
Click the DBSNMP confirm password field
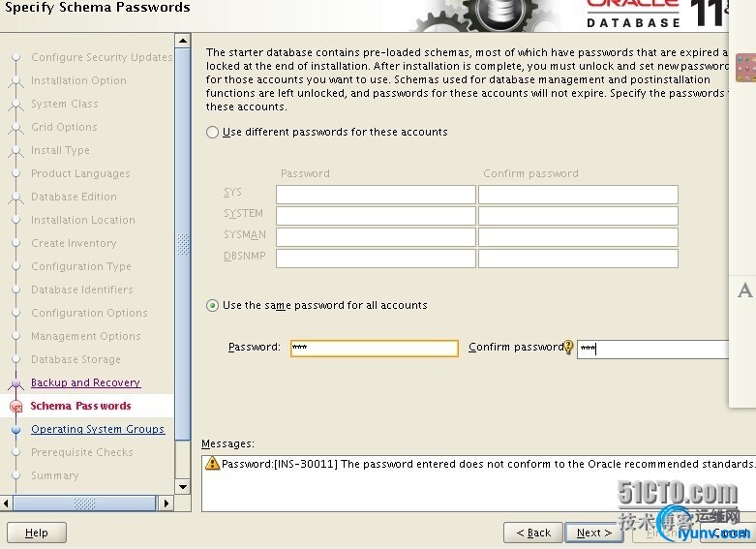pyautogui.click(x=578, y=259)
